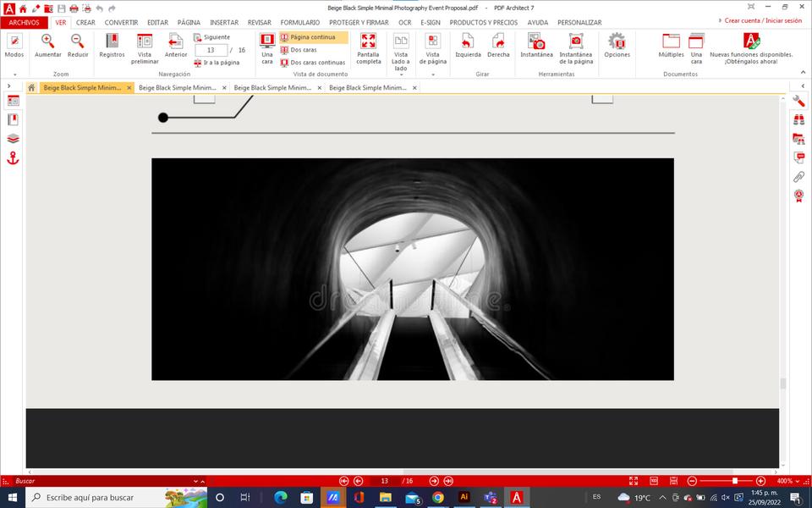Click status bar zoom-out minus button
The image size is (812, 508).
(691, 481)
